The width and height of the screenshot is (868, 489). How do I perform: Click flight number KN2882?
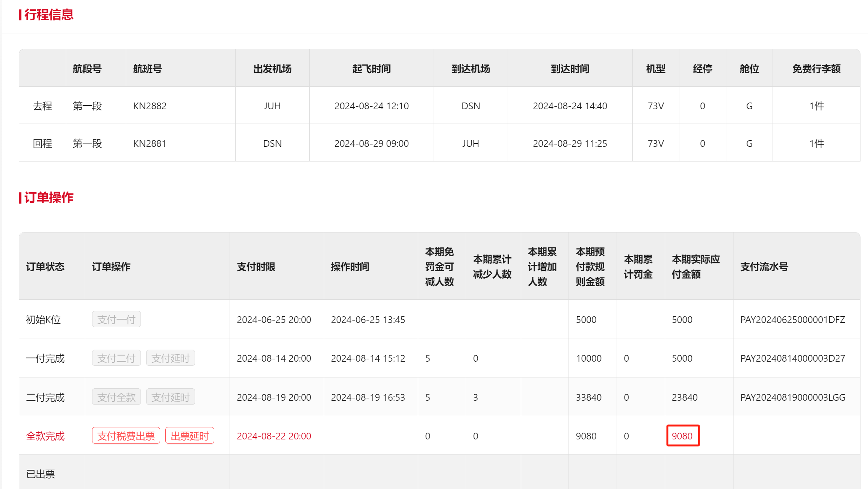click(x=150, y=106)
